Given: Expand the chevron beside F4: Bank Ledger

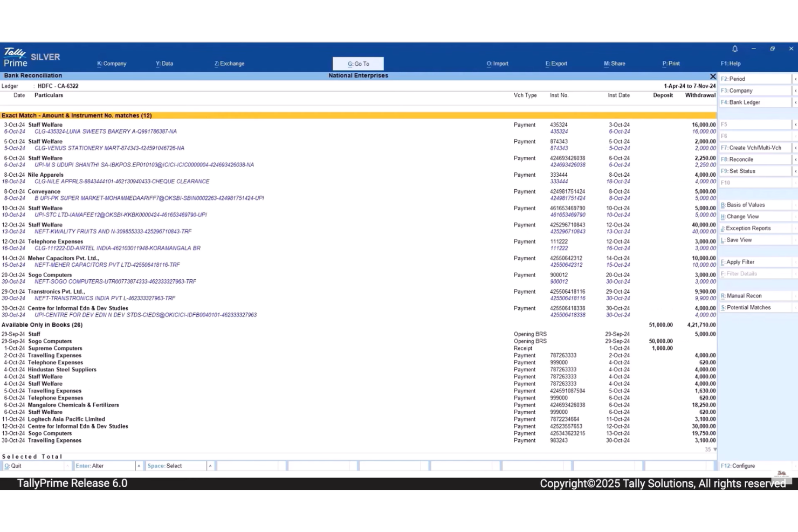Looking at the screenshot, I should click(x=795, y=102).
